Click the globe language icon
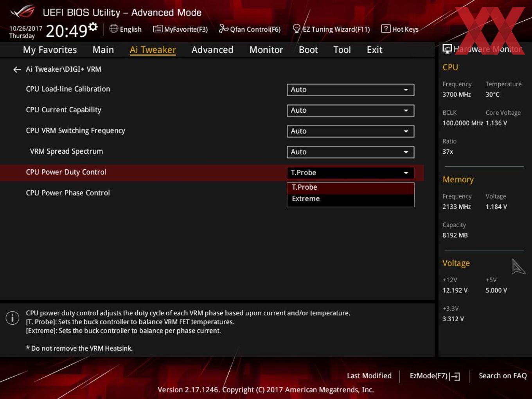 [113, 29]
